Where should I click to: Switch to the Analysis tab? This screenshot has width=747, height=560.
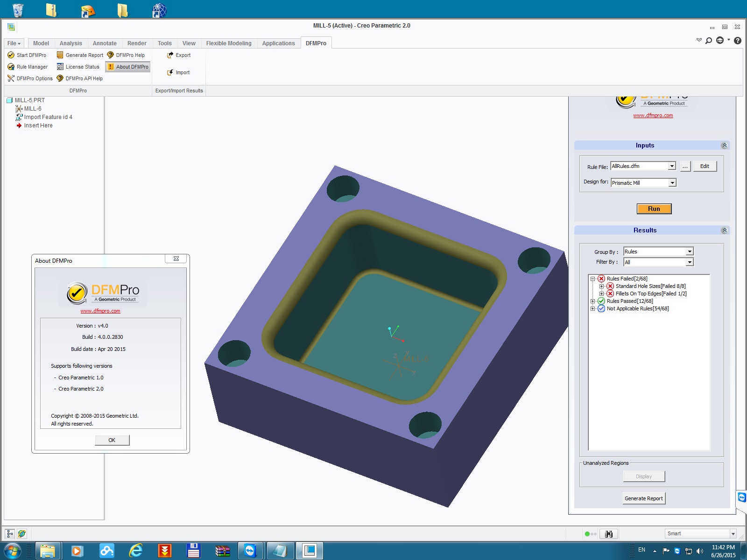coord(71,43)
